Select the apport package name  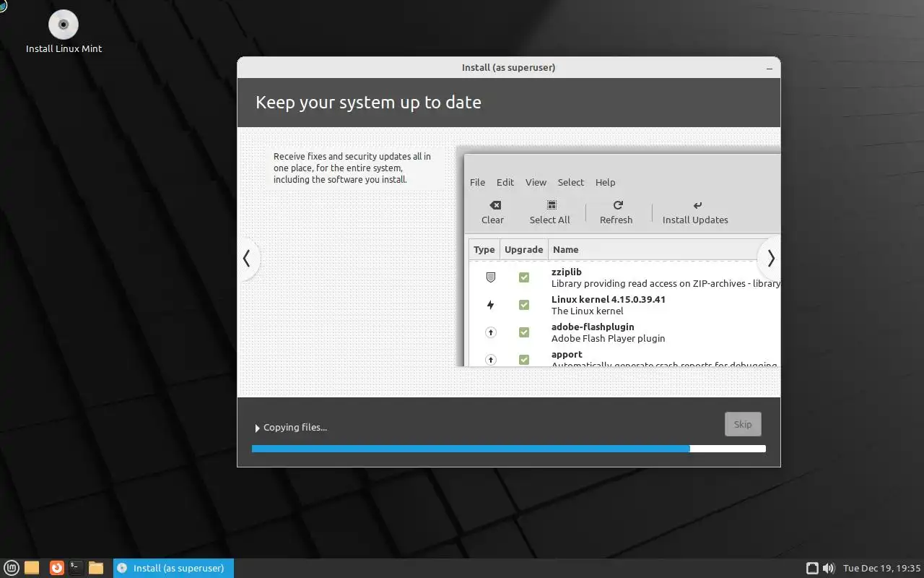click(567, 354)
